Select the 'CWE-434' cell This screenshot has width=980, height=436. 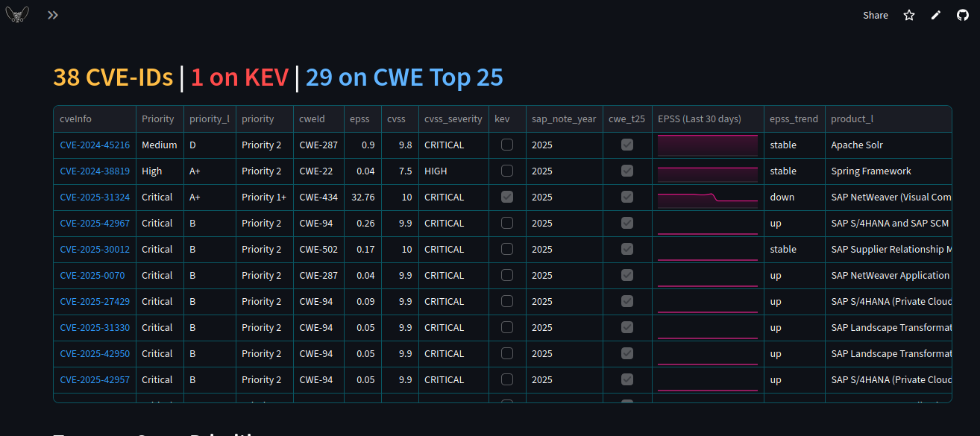[318, 197]
